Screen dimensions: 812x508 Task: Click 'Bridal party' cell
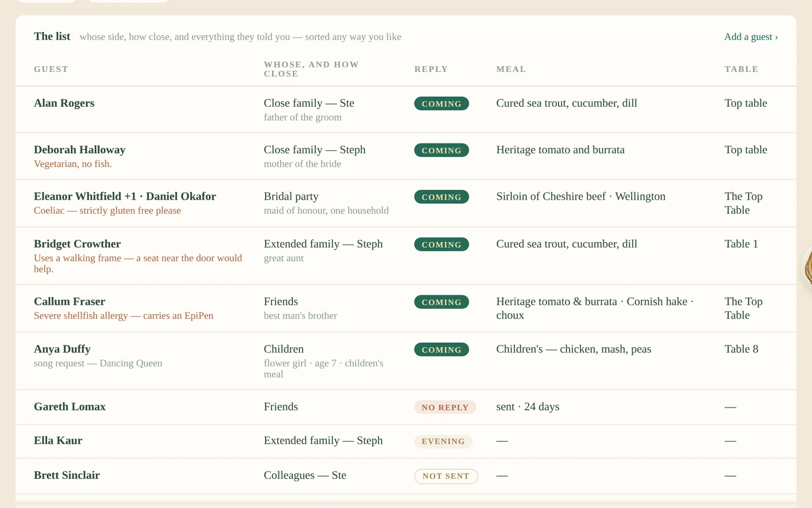click(291, 196)
